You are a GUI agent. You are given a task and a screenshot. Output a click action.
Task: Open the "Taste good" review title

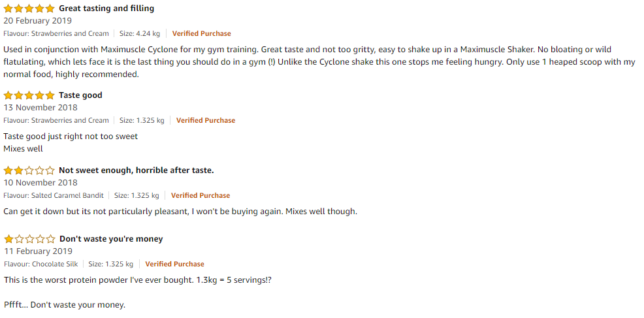80,95
